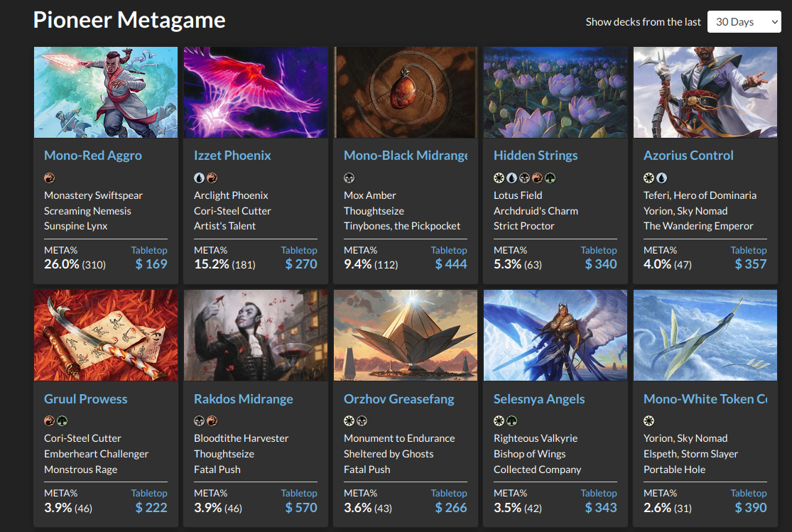Screen dimensions: 792x532
Task: Click the green mana icon under Hidden Strings
Action: (550, 178)
